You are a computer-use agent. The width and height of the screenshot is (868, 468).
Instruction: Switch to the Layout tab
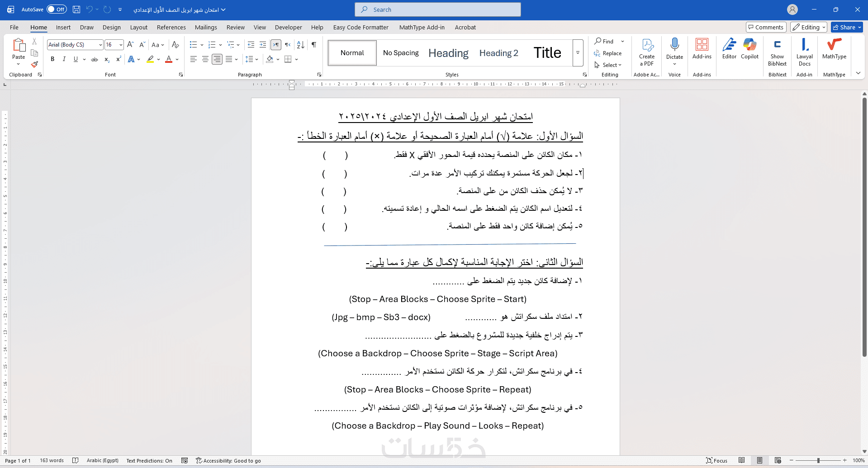(139, 27)
